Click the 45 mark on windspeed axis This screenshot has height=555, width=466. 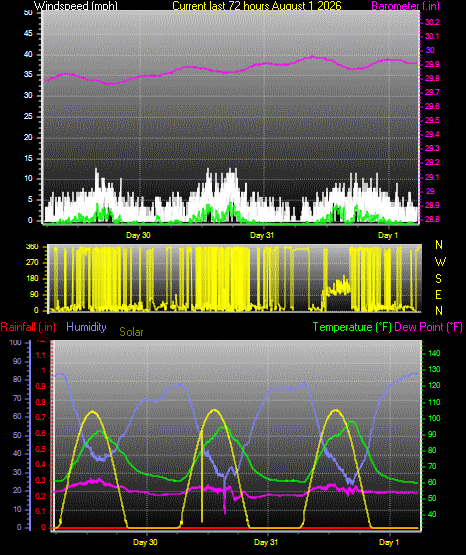coord(28,34)
